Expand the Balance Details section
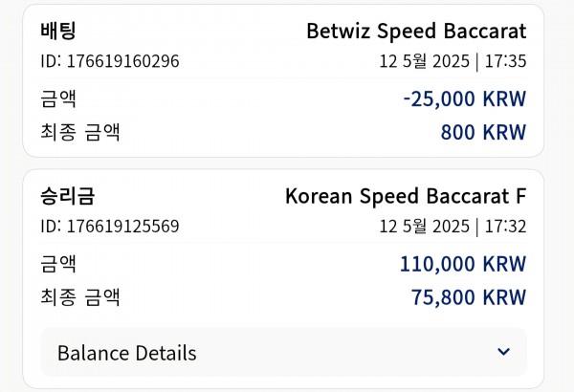 [284, 352]
